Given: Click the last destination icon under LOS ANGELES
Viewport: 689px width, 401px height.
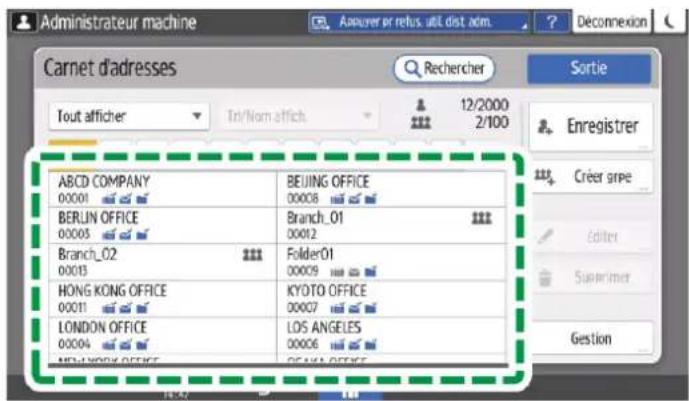Looking at the screenshot, I should click(x=370, y=345).
